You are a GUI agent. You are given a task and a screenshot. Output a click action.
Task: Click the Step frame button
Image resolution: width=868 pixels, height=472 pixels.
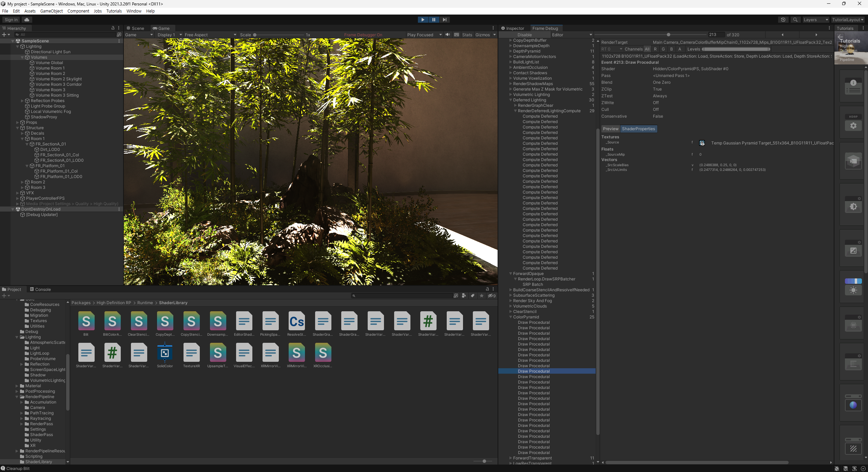coord(444,20)
